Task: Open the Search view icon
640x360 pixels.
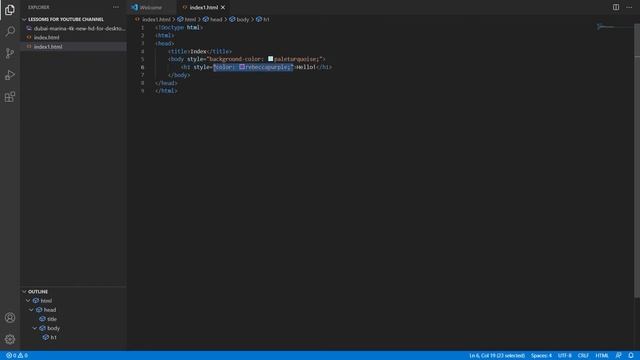Action: pos(10,31)
